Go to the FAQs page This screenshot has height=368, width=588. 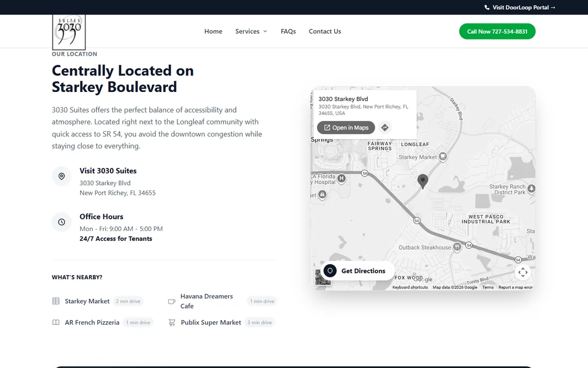(x=288, y=32)
